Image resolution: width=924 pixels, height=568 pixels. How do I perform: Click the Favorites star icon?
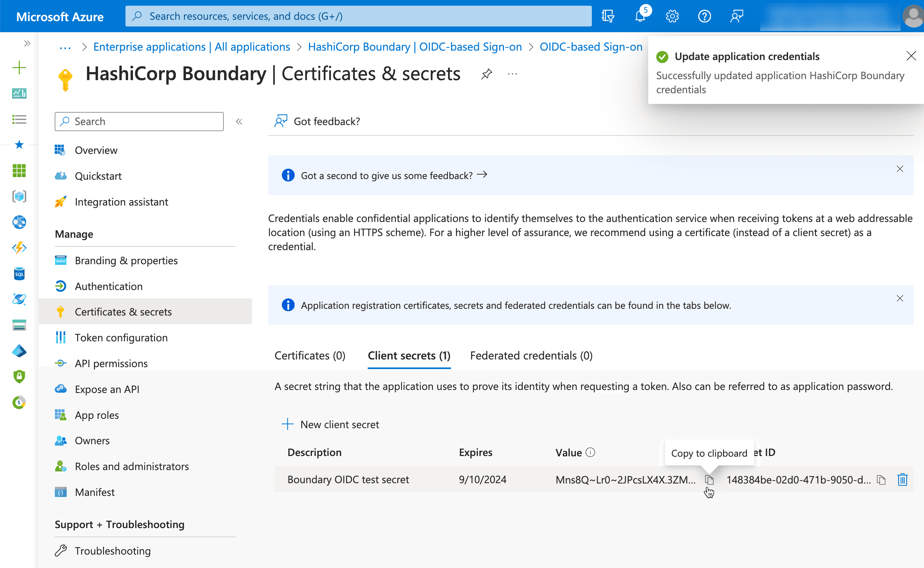point(19,145)
